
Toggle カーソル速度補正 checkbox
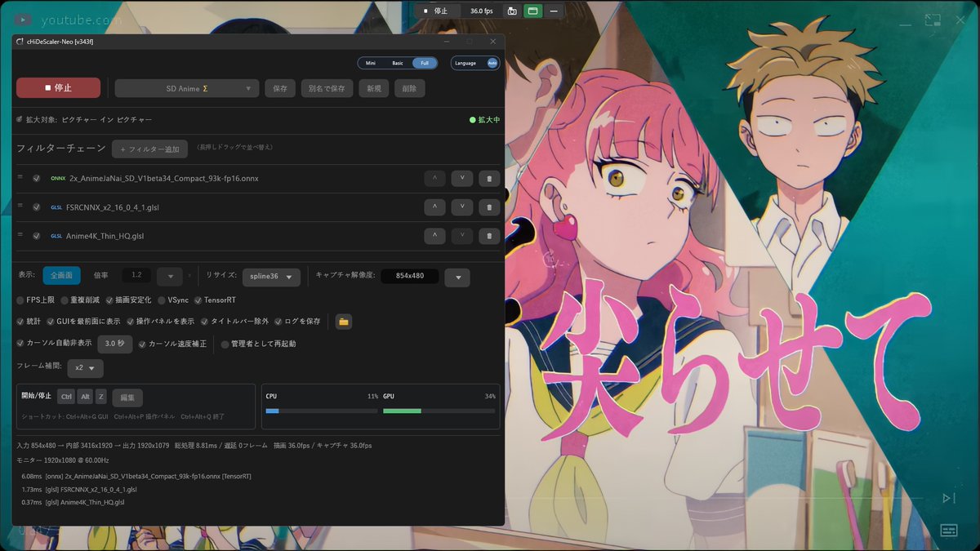click(142, 344)
